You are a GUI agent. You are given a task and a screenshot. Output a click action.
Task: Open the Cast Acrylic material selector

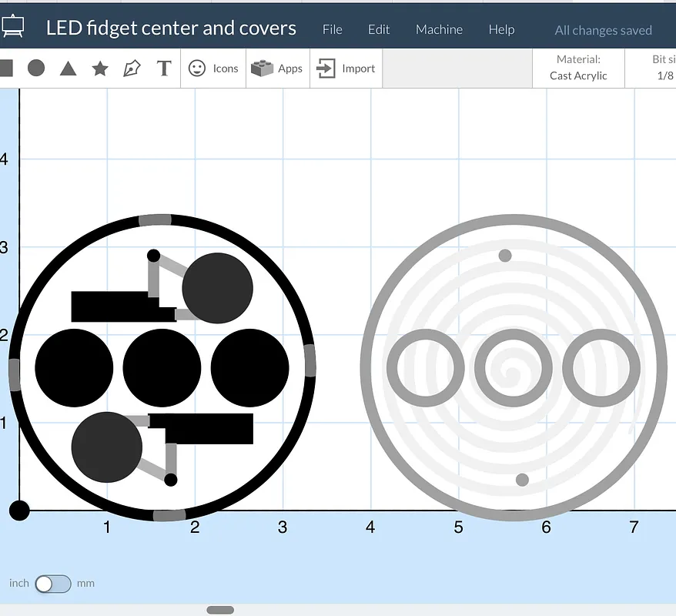(578, 69)
